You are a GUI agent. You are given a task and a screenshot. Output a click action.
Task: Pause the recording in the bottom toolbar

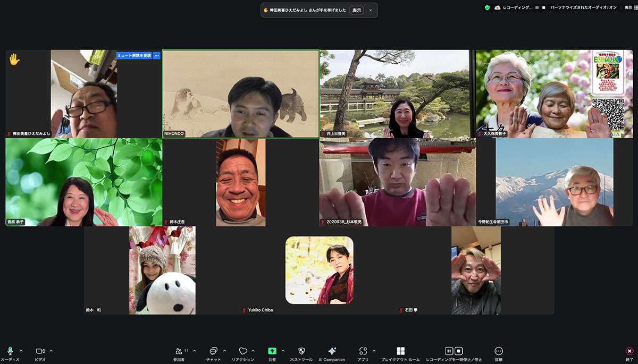click(x=449, y=351)
